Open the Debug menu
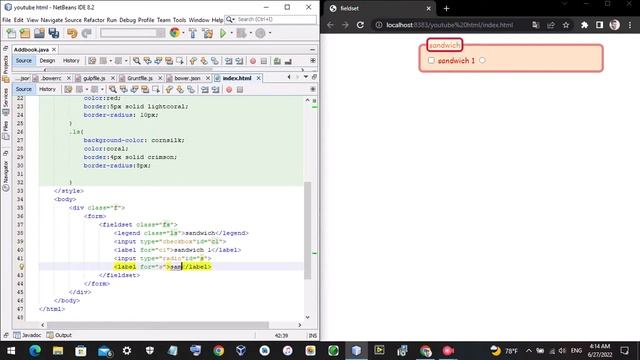 (127, 20)
